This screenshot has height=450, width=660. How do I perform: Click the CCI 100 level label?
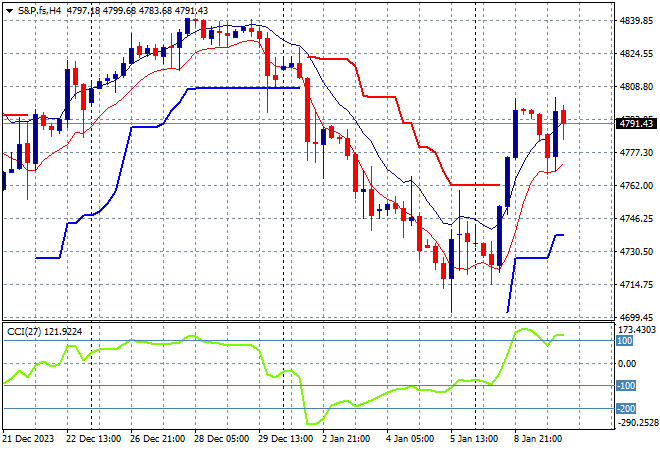pos(625,341)
